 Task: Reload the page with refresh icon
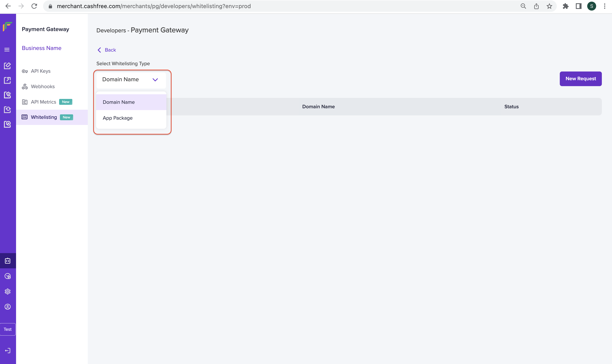pos(34,6)
